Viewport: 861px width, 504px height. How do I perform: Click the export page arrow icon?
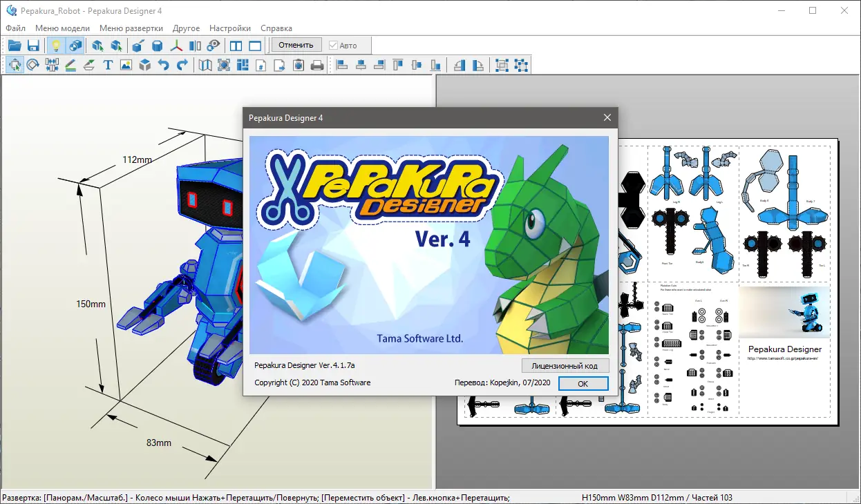coord(280,65)
